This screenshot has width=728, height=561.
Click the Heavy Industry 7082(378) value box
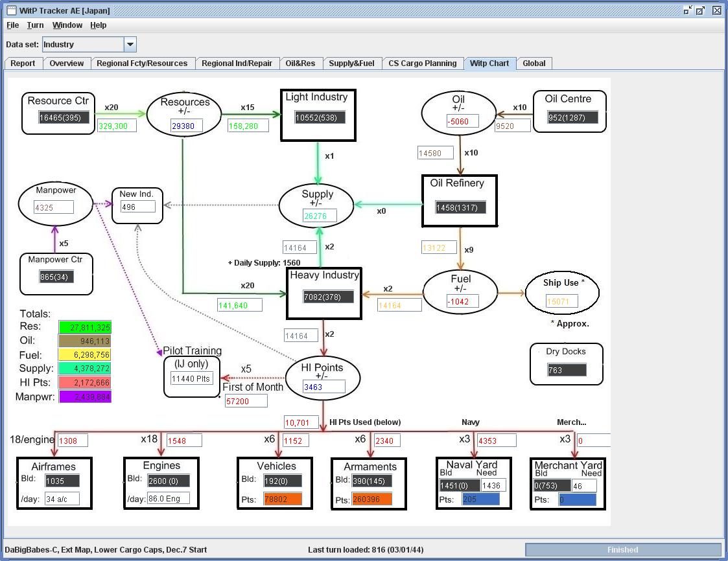328,297
